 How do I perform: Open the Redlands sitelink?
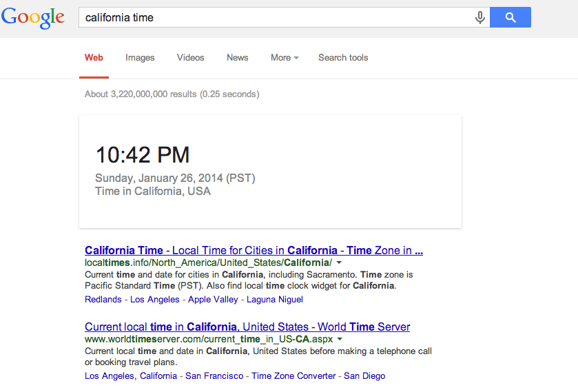tap(103, 300)
